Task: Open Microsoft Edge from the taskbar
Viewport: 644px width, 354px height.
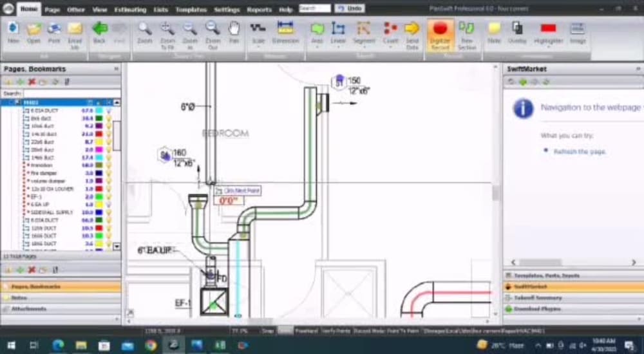Action: [58, 346]
